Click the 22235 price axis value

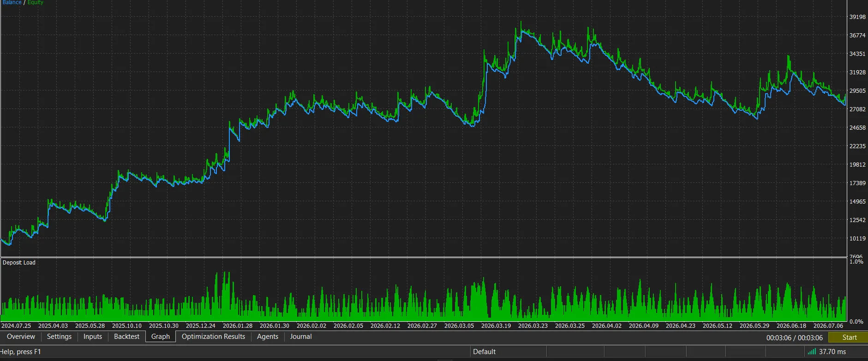[857, 146]
